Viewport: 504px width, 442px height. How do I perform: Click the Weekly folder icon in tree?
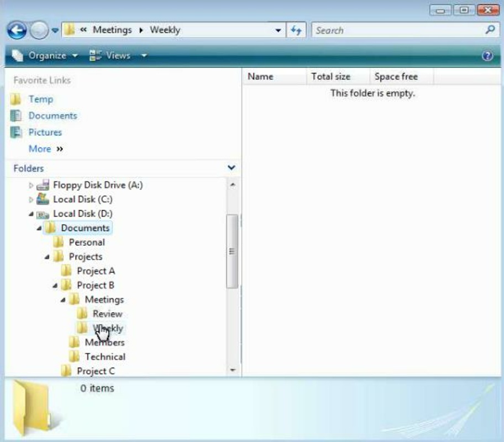[82, 328]
